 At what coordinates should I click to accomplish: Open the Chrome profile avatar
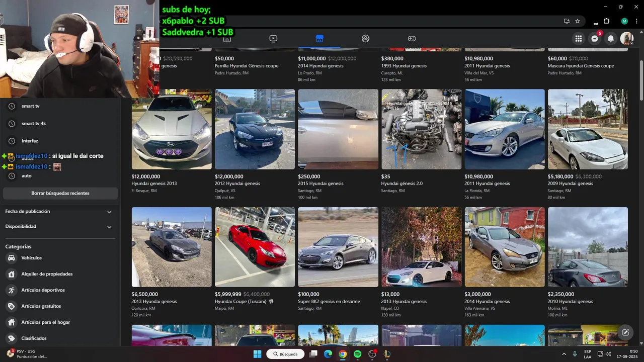pos(624,21)
